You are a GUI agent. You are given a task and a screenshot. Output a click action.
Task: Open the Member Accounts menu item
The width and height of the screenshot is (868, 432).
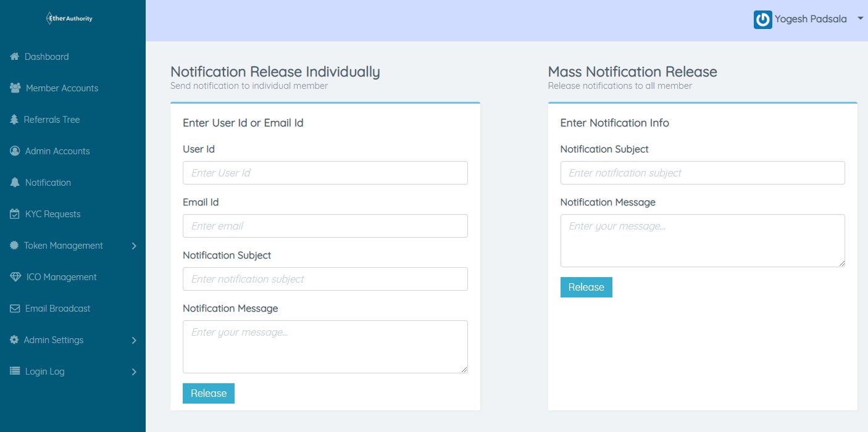(62, 88)
